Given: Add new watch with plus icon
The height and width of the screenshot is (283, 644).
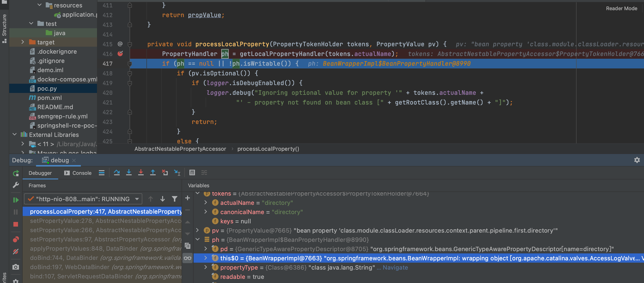Looking at the screenshot, I should [x=188, y=198].
